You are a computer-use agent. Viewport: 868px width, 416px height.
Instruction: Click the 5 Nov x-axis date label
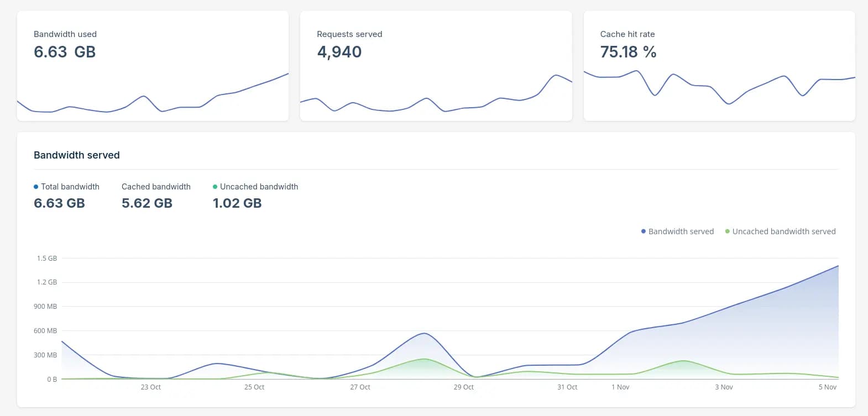pyautogui.click(x=827, y=387)
